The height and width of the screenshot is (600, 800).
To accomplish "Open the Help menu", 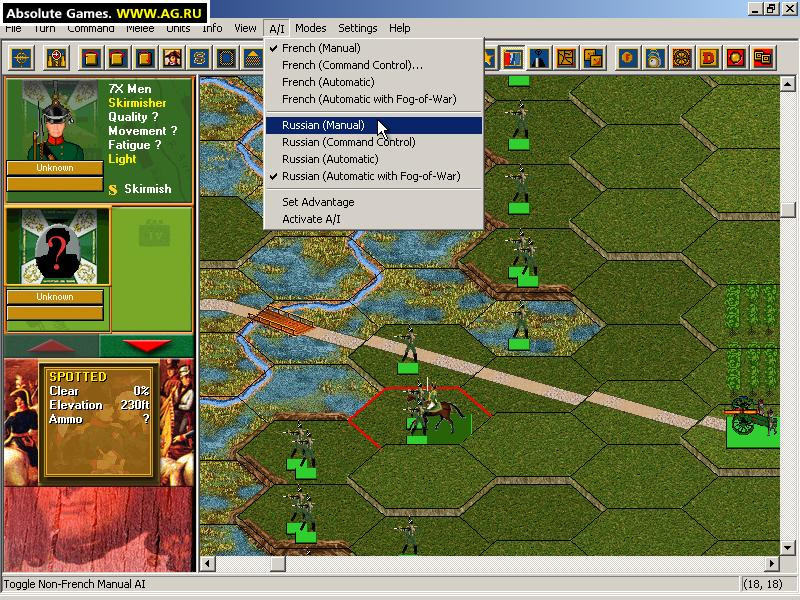I will (x=399, y=29).
